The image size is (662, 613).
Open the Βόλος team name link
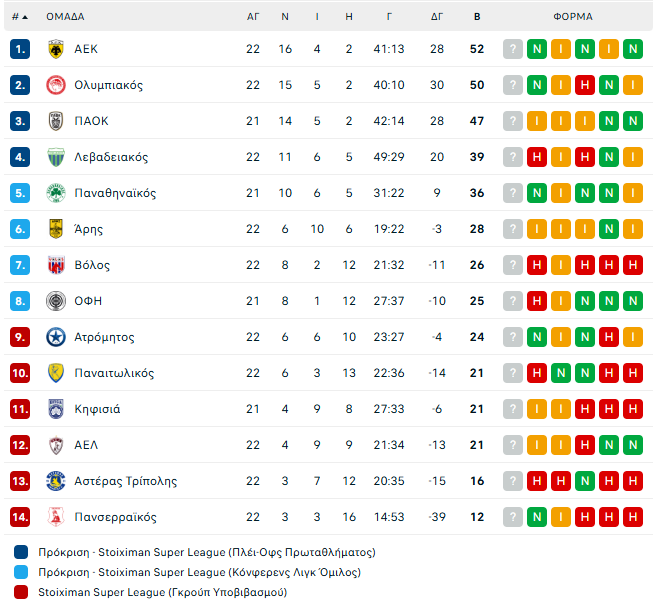(x=92, y=265)
